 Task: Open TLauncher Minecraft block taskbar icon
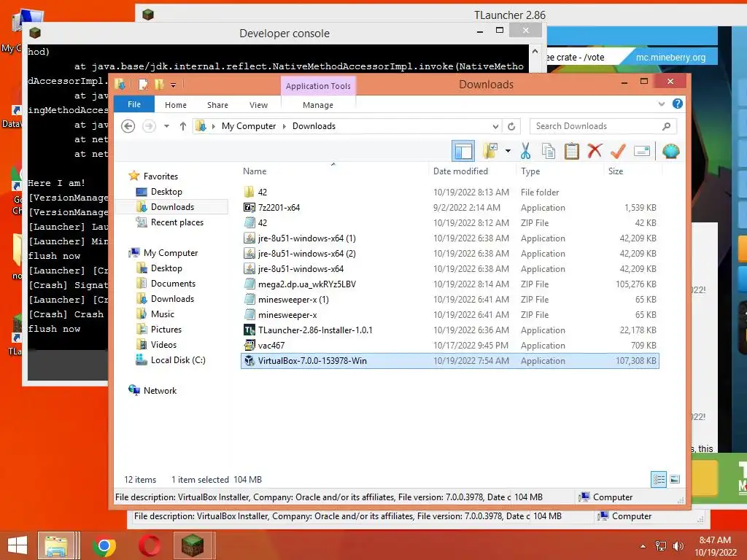coord(193,545)
